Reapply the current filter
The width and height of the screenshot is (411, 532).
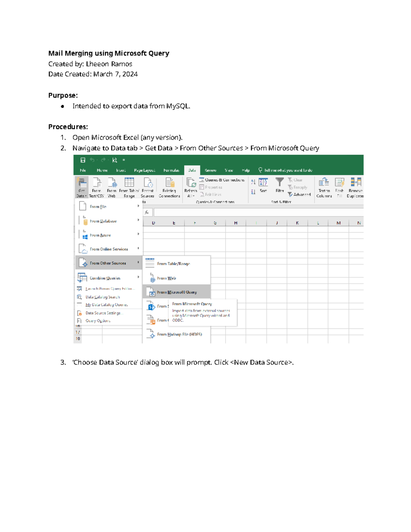pyautogui.click(x=298, y=187)
